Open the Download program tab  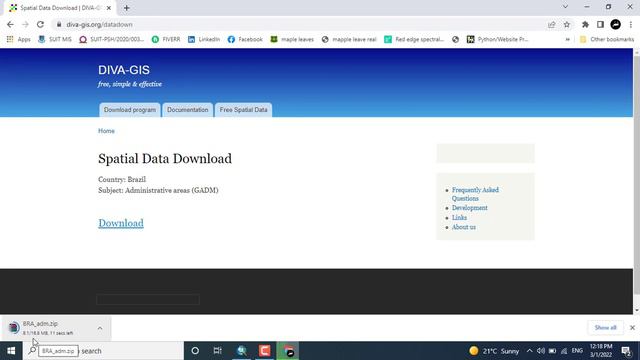click(x=130, y=110)
